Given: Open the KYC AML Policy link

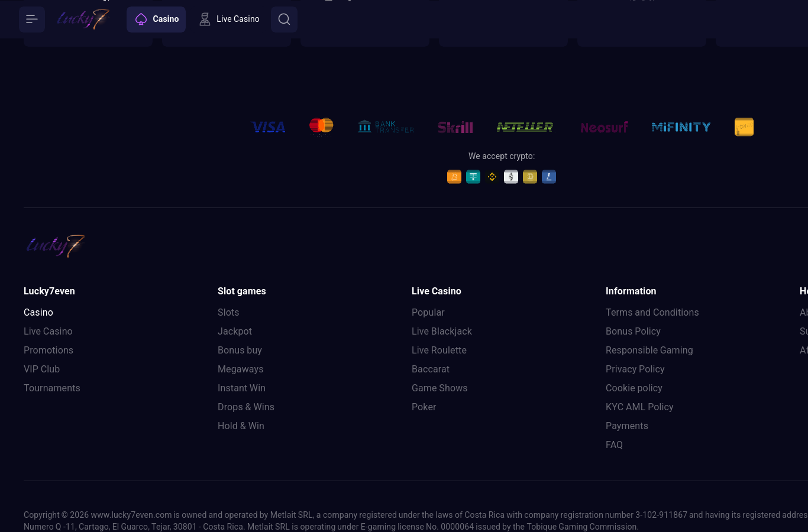Looking at the screenshot, I should (639, 407).
